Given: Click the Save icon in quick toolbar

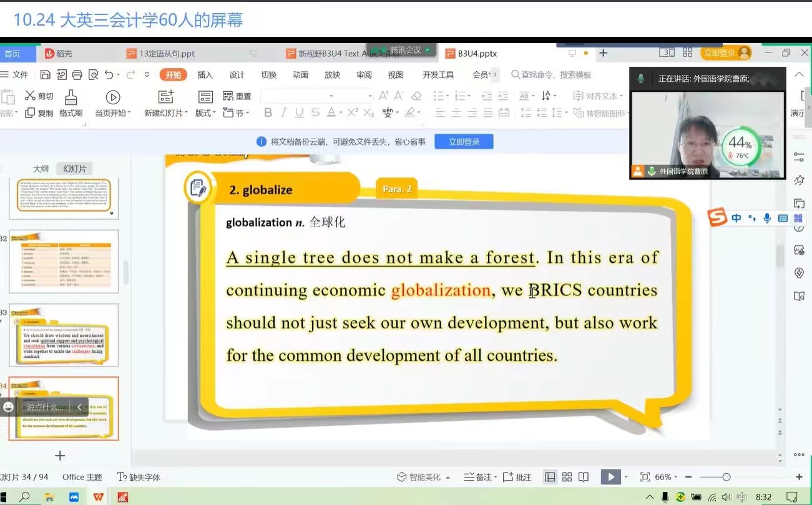Looking at the screenshot, I should (x=45, y=75).
